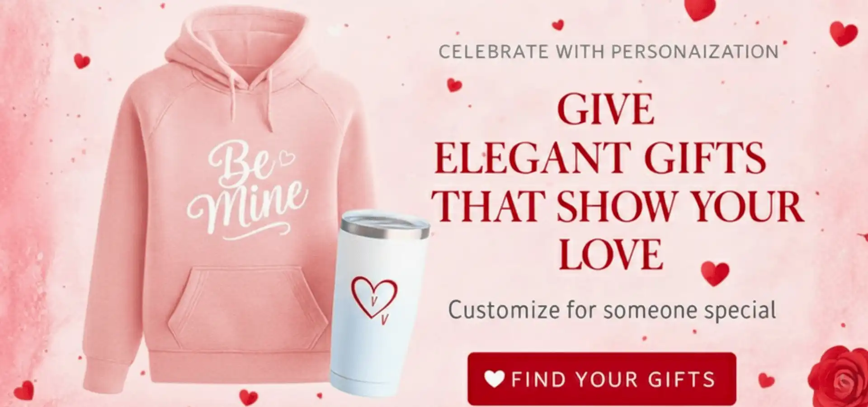This screenshot has height=407, width=868.
Task: Click the red heart beside the word LOVE
Action: pyautogui.click(x=715, y=273)
